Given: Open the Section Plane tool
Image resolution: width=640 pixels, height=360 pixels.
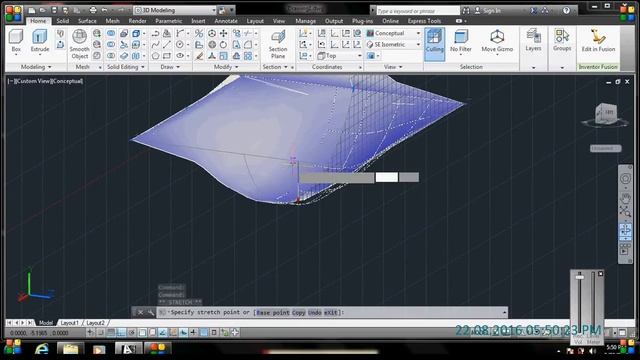Looking at the screenshot, I should pos(278,44).
